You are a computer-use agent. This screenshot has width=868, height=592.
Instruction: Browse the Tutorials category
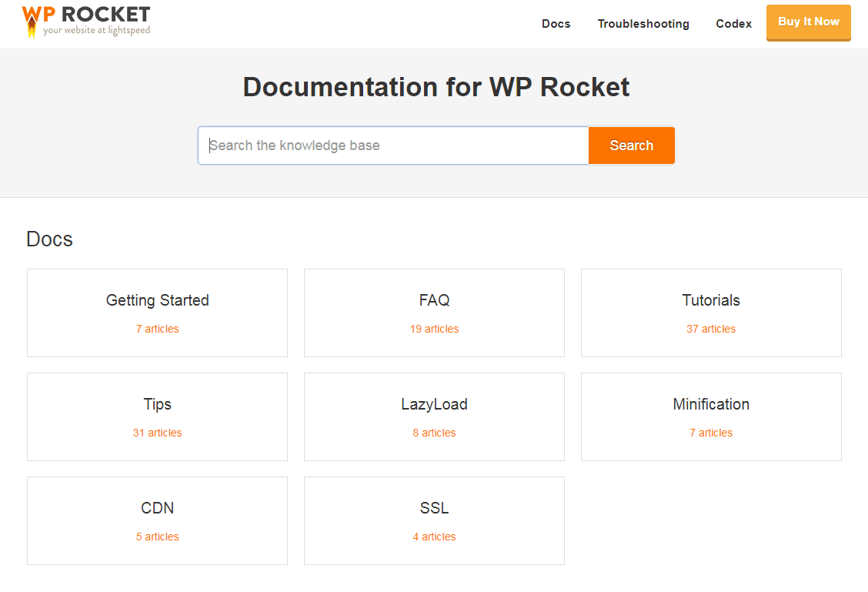711,301
